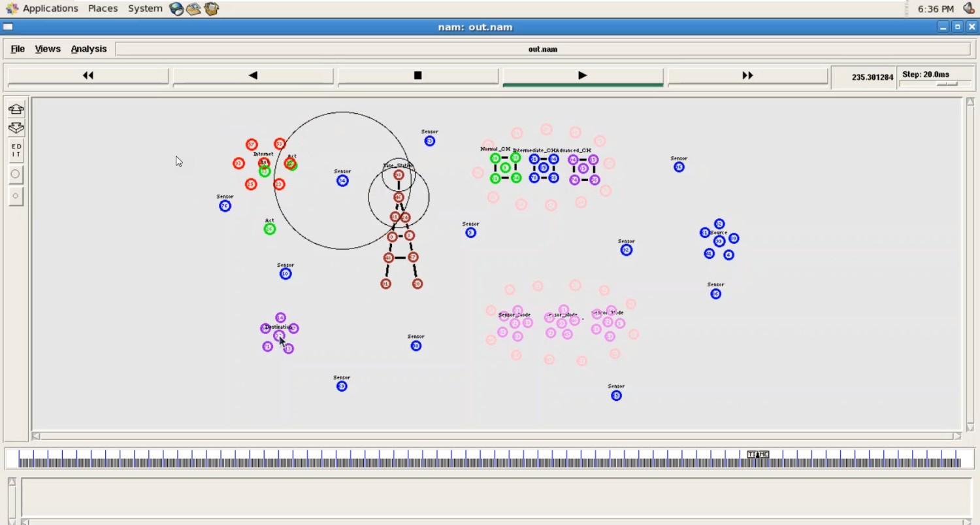The height and width of the screenshot is (525, 980).
Task: Click the Step 20.0ms speed slider
Action: pos(946,84)
